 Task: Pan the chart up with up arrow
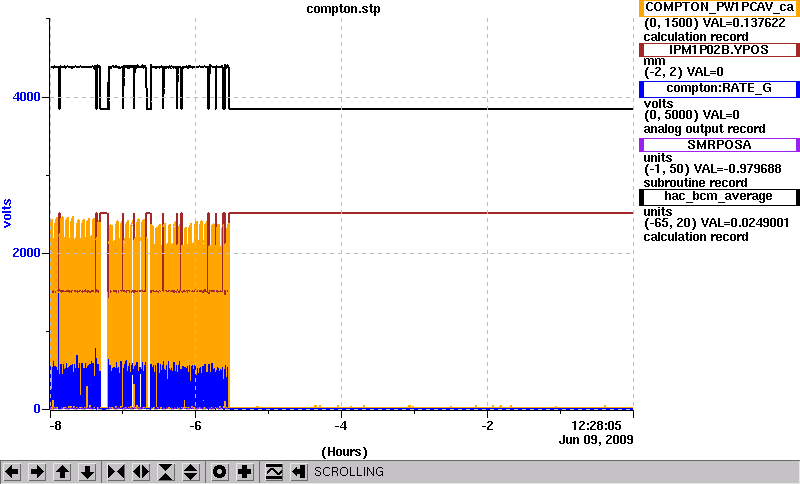coord(62,472)
